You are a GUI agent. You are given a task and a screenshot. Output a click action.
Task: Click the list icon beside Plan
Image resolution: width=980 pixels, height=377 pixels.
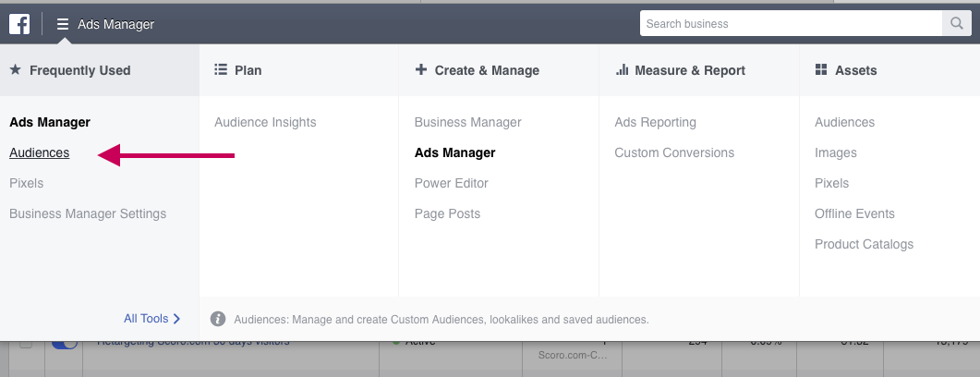[x=221, y=70]
